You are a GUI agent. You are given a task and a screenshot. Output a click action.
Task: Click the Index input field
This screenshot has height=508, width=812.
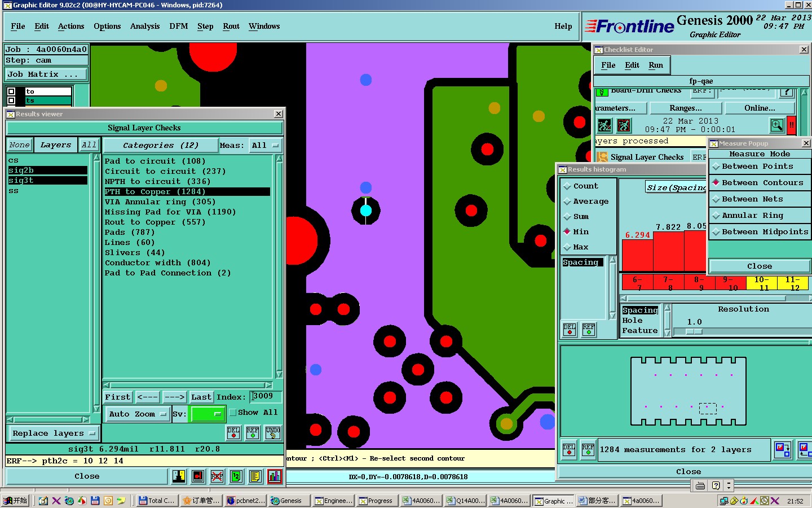266,396
